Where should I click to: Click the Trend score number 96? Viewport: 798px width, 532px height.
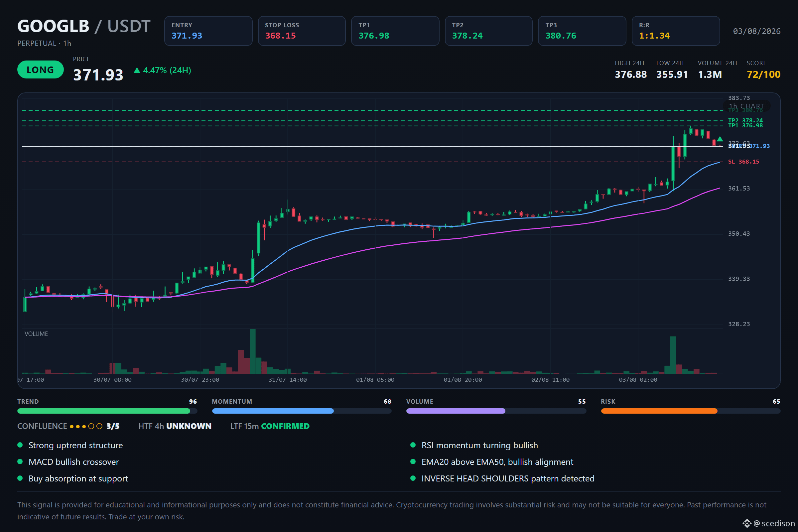[x=193, y=401]
